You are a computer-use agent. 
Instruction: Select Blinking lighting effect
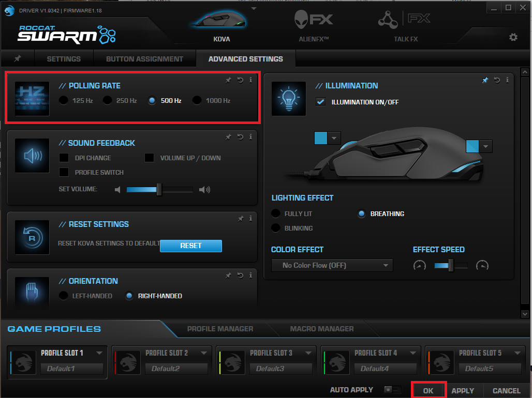tap(275, 228)
